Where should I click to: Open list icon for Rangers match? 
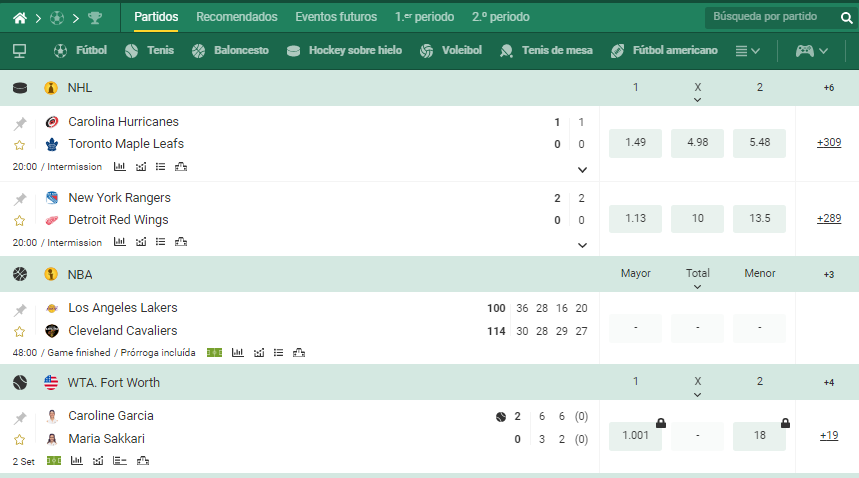click(x=161, y=241)
